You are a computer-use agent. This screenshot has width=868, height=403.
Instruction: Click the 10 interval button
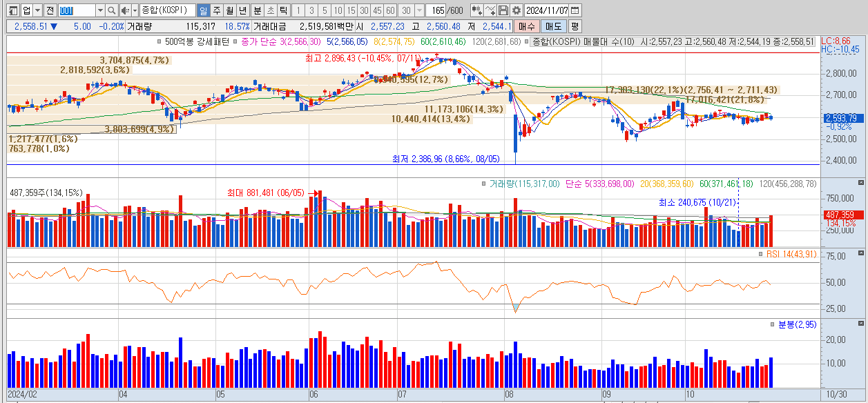tap(338, 10)
